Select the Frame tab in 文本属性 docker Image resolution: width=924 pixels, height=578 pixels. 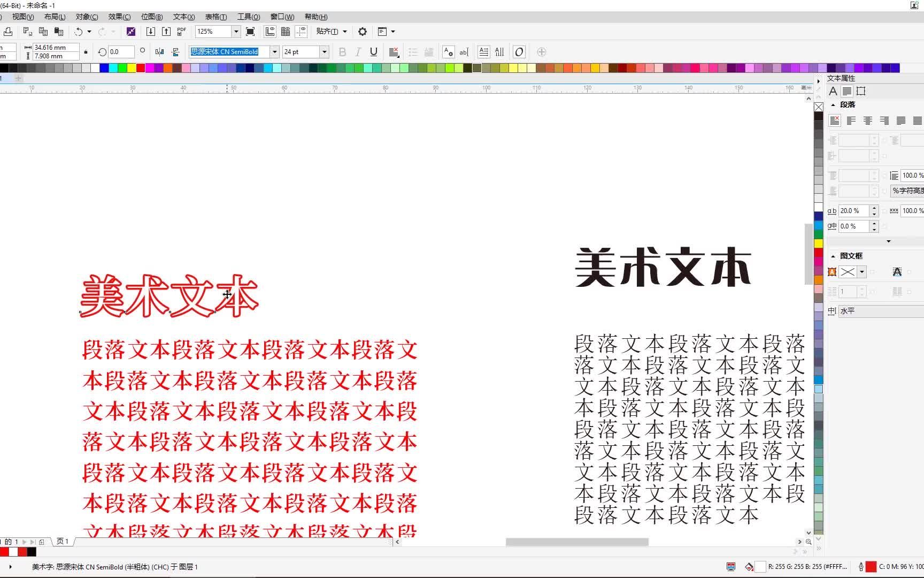coord(861,92)
